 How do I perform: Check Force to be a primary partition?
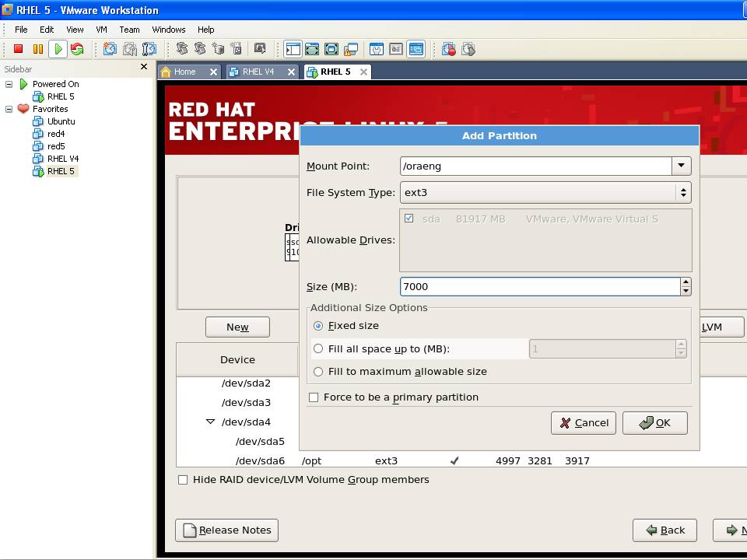[314, 397]
